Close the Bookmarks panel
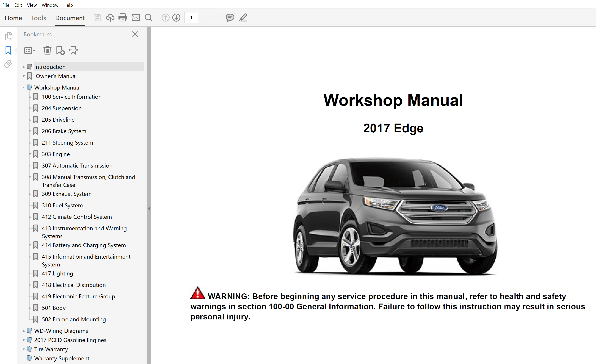This screenshot has height=364, width=596. pos(135,34)
